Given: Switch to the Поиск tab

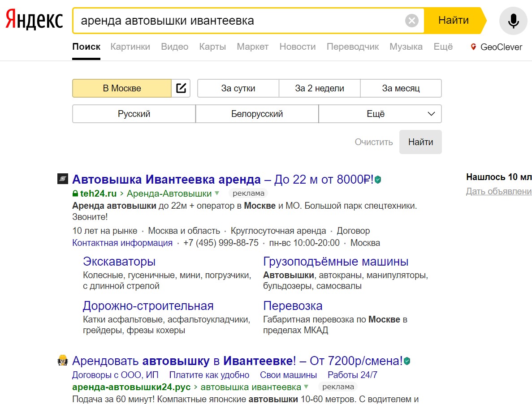Looking at the screenshot, I should point(86,47).
